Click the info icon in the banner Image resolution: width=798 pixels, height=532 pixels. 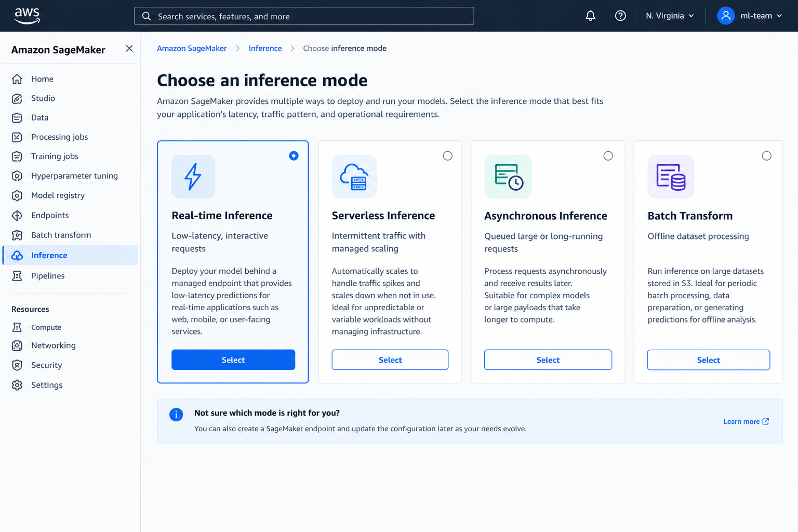coord(176,415)
